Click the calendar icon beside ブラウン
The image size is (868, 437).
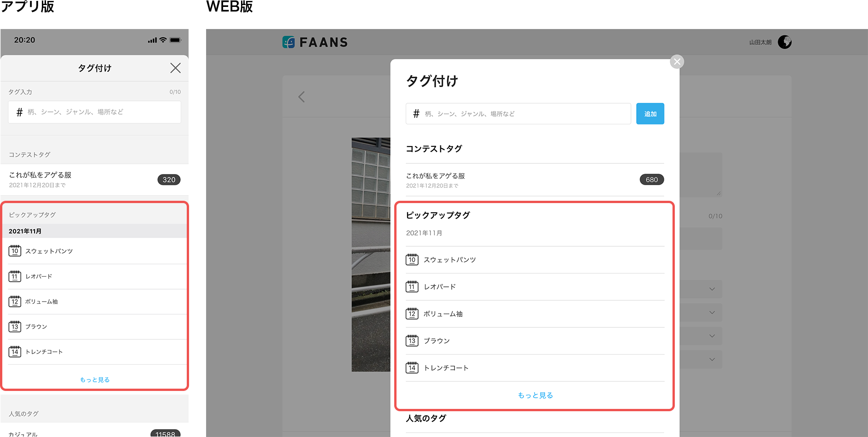click(412, 340)
